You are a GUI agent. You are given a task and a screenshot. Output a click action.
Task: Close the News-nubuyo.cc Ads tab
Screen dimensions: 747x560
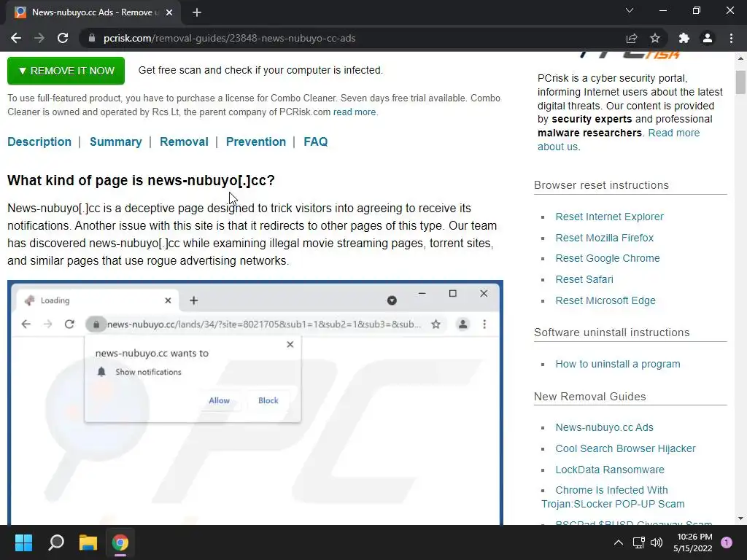pyautogui.click(x=169, y=12)
